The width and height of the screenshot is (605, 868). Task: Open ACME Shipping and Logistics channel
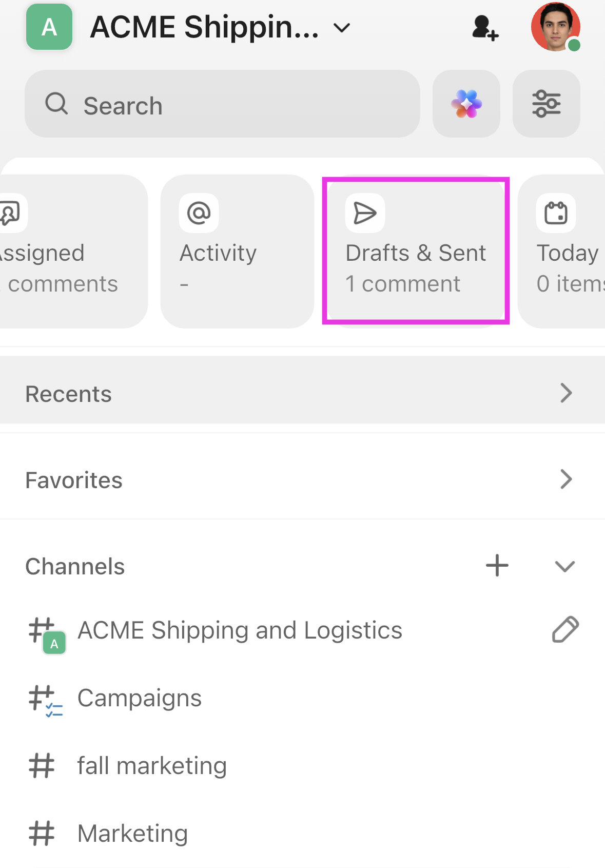(x=240, y=630)
